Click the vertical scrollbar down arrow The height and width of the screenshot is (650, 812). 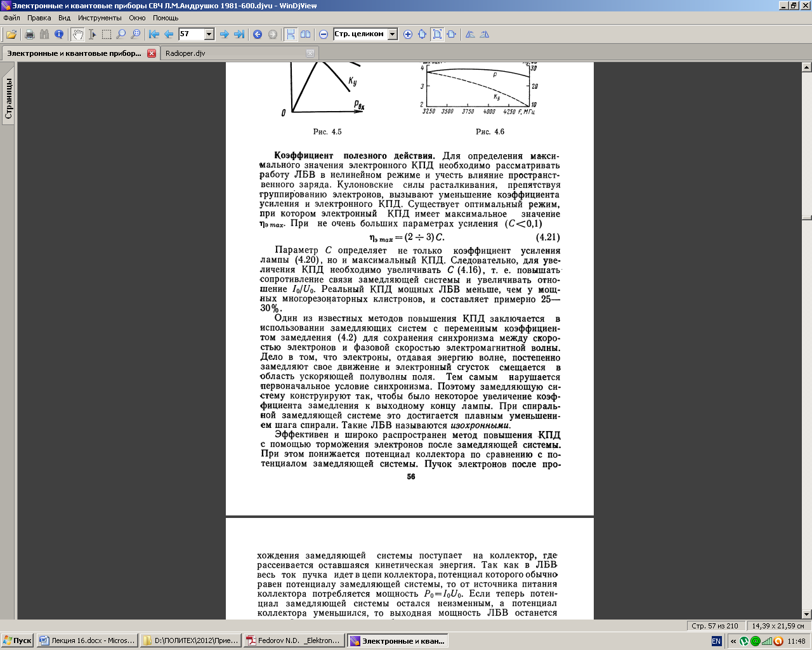pos(807,614)
